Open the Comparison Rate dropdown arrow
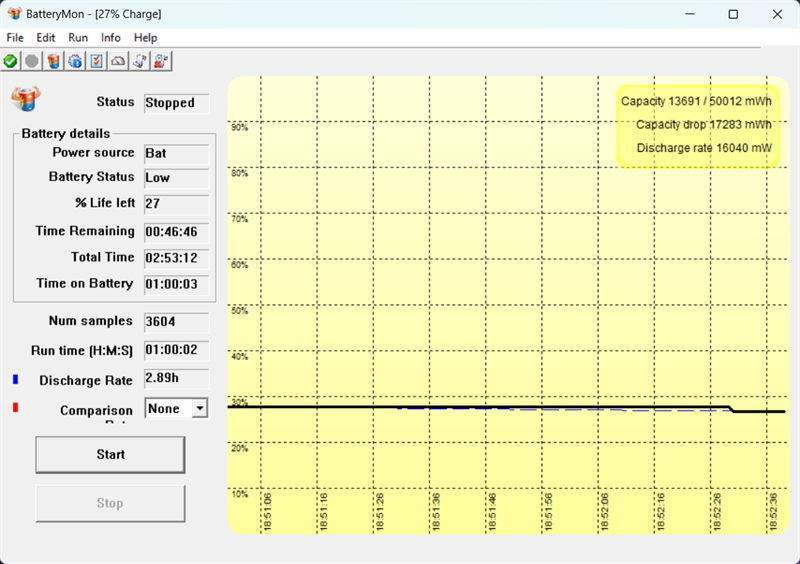800x564 pixels. (x=200, y=408)
